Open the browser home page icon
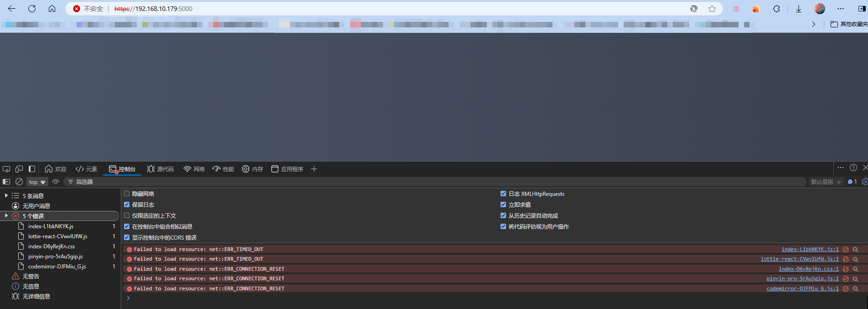This screenshot has width=868, height=309. click(52, 9)
